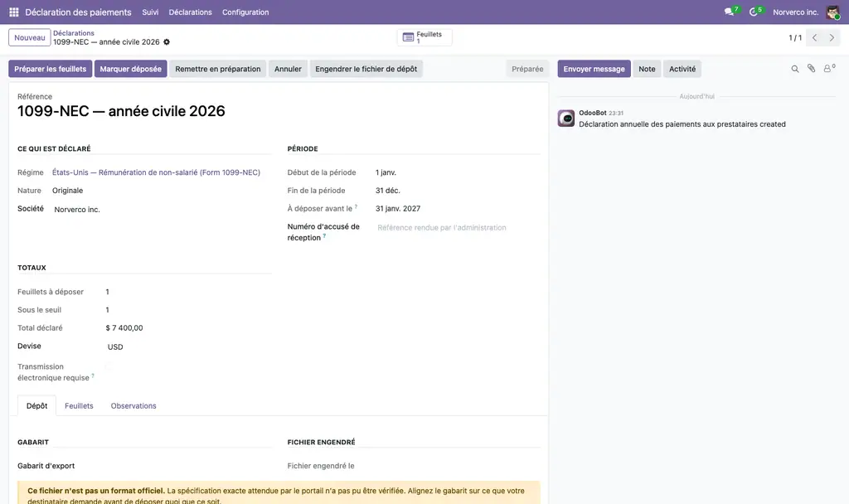Search the chatter messages icon
The height and width of the screenshot is (504, 849).
click(795, 69)
